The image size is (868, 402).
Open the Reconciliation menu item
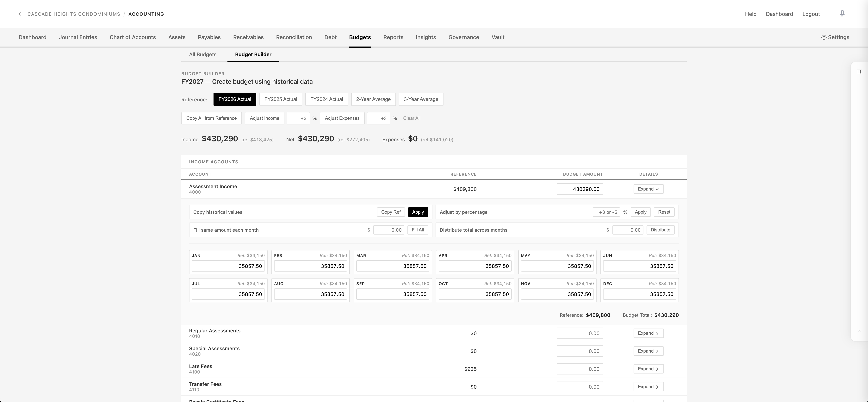tap(294, 37)
